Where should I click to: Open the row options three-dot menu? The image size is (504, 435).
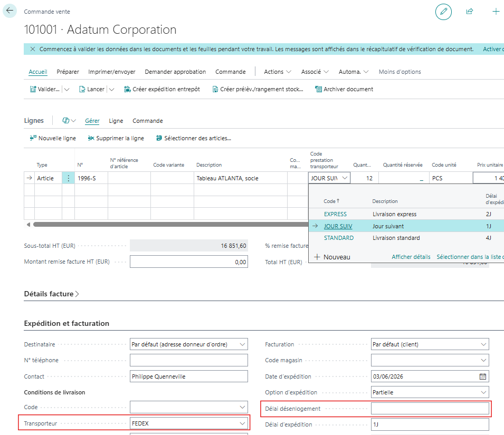(68, 178)
